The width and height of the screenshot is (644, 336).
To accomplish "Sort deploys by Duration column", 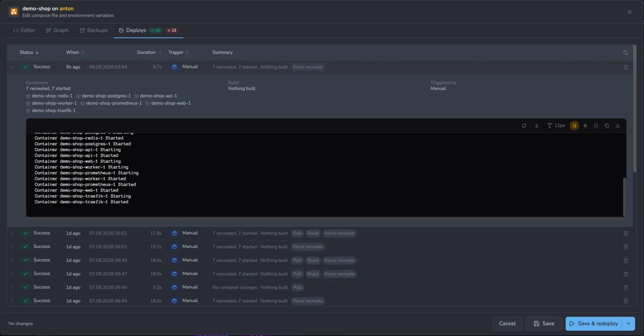I will 149,52.
